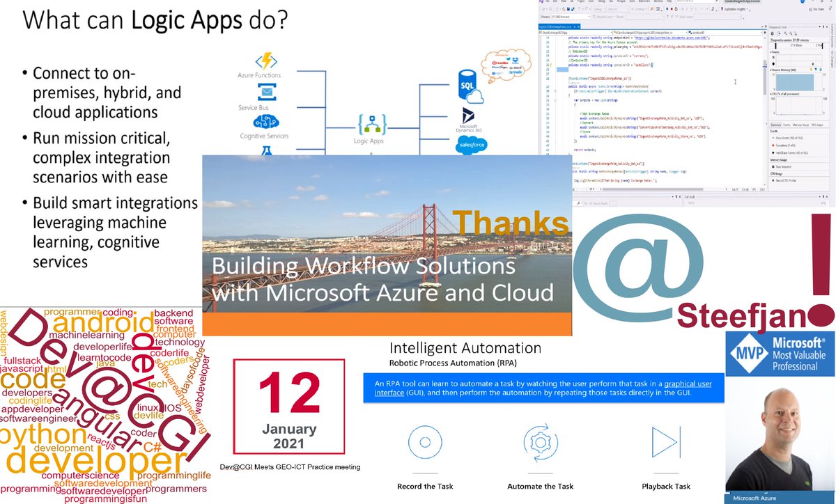Click the "Automate the Task" label
Viewport: 836px width, 504px height.
540,486
